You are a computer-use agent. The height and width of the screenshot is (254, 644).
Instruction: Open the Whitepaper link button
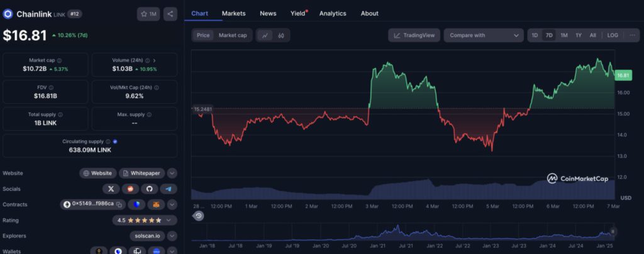142,173
